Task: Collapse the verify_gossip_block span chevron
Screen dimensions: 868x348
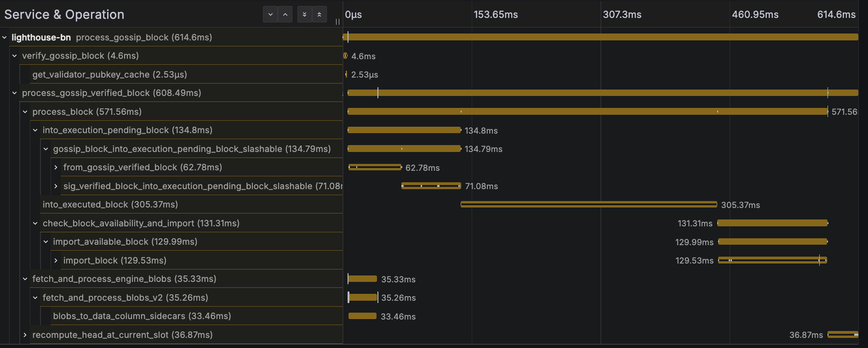Action: 15,56
